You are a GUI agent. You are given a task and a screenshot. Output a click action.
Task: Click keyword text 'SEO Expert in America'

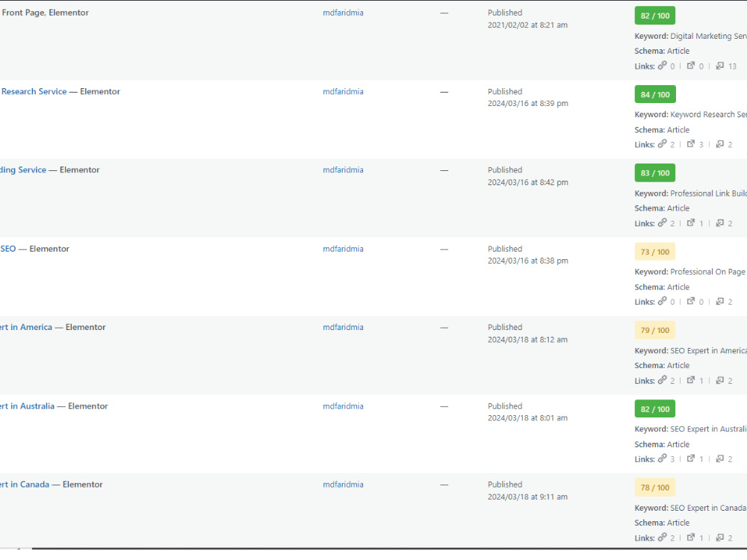(708, 350)
